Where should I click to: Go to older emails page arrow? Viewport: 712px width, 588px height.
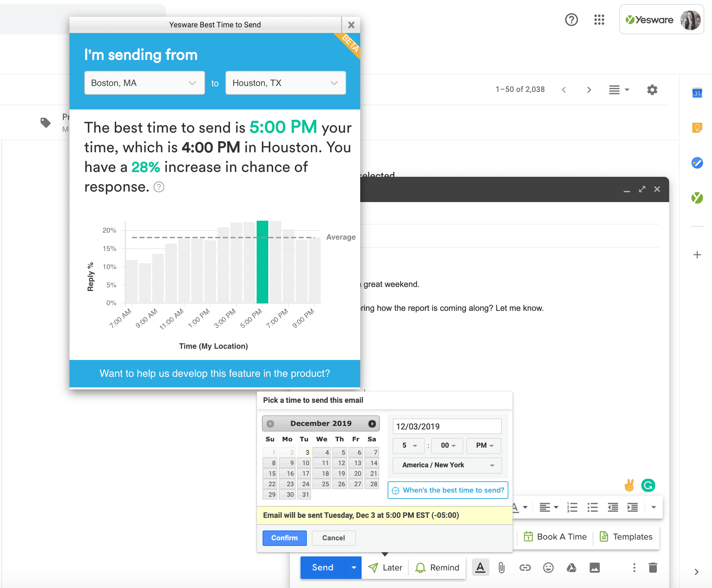pos(589,90)
